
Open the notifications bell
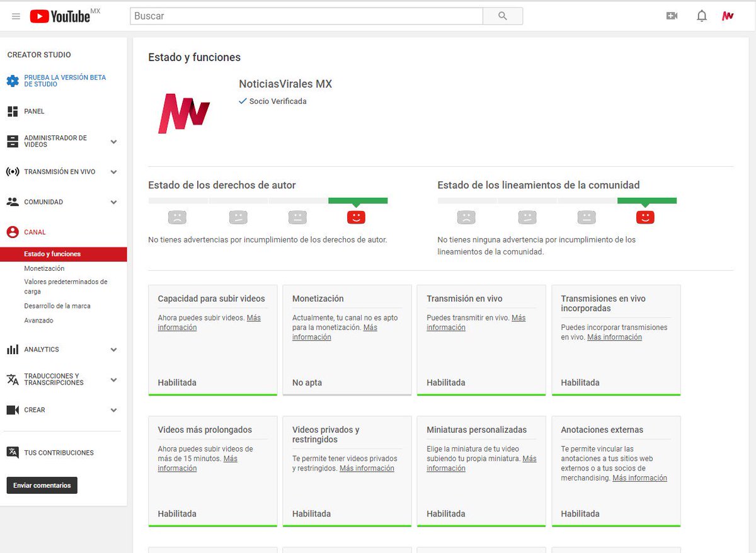click(x=701, y=16)
